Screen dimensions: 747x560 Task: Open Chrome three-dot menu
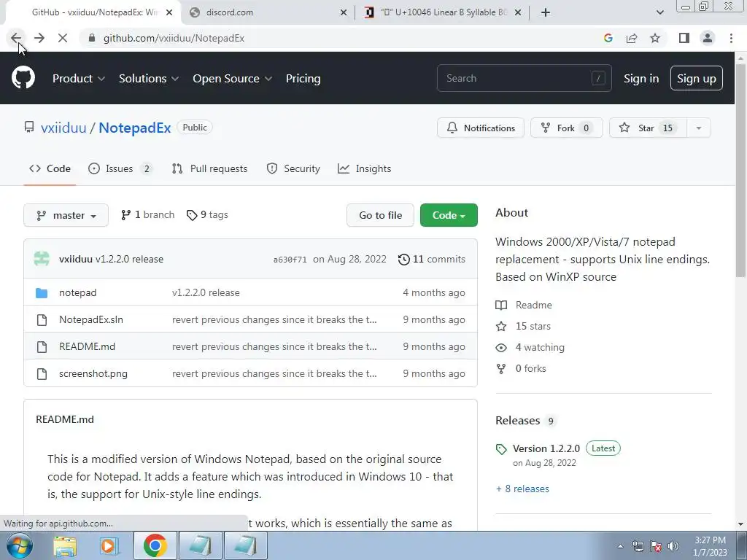(731, 38)
